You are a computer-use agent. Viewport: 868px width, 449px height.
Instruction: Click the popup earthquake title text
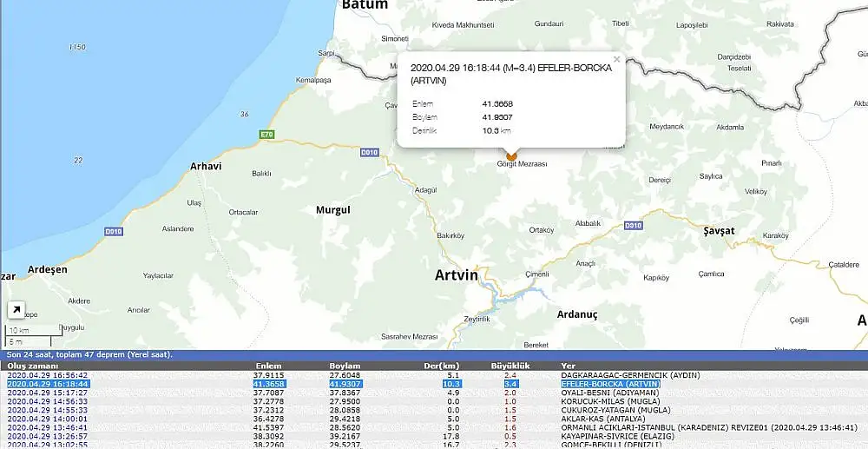coord(510,74)
